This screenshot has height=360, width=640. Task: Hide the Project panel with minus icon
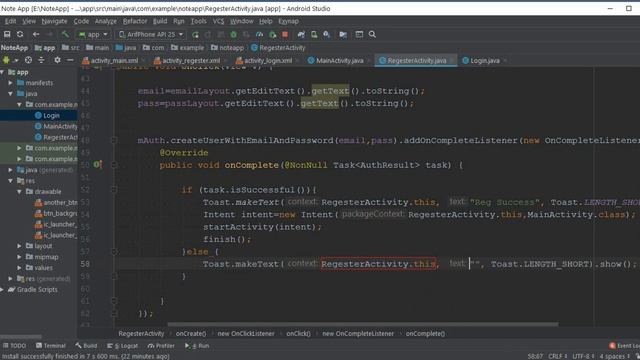pos(70,60)
